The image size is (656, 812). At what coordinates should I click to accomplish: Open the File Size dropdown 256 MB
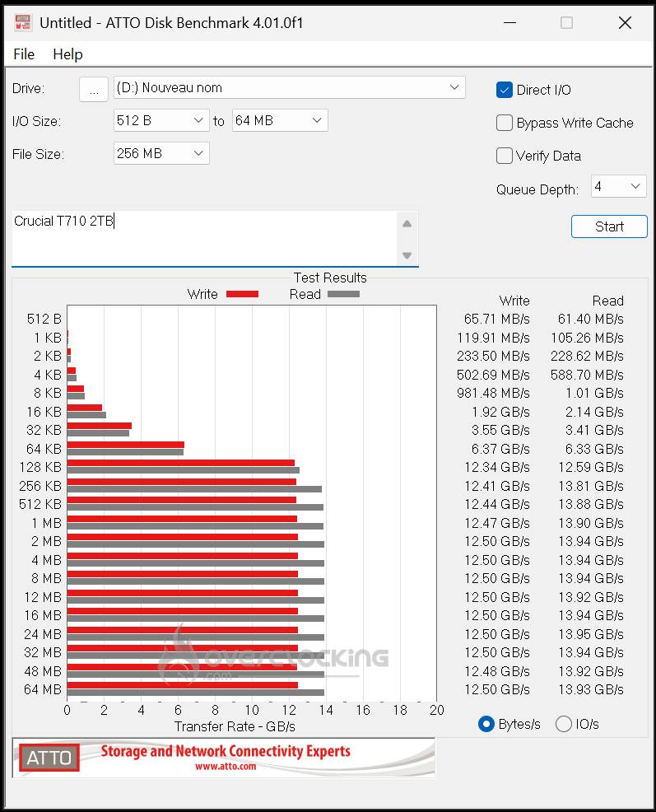161,153
